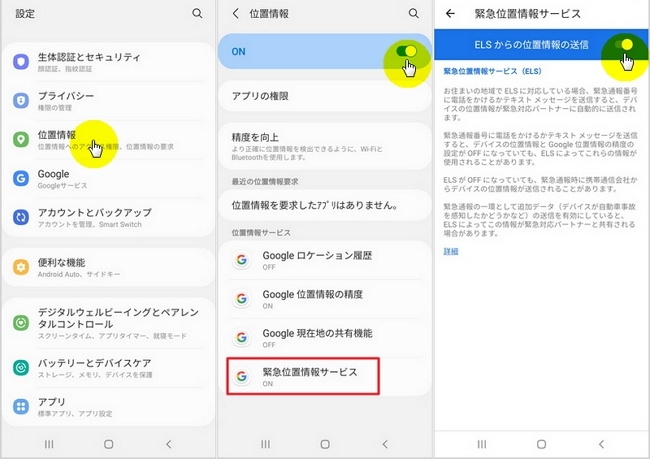The width and height of the screenshot is (650, 459).
Task: Tap Google icon beside 位置情報の精度
Action: [241, 299]
